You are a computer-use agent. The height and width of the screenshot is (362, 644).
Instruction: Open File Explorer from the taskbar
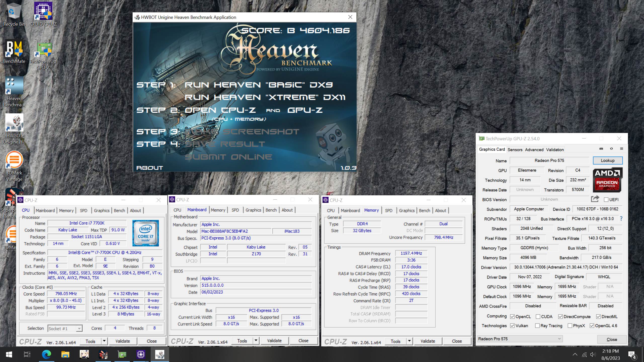coord(65,354)
